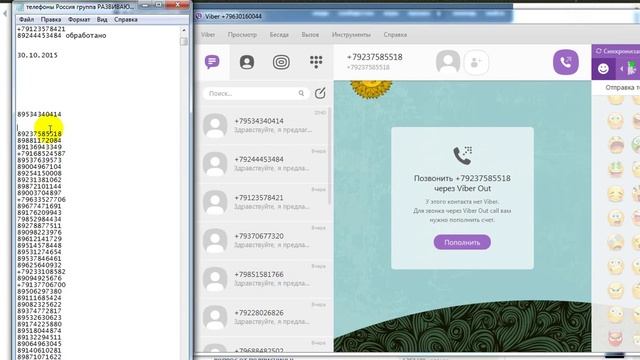Click the date 30.10.2015 in Notepad

[37, 55]
